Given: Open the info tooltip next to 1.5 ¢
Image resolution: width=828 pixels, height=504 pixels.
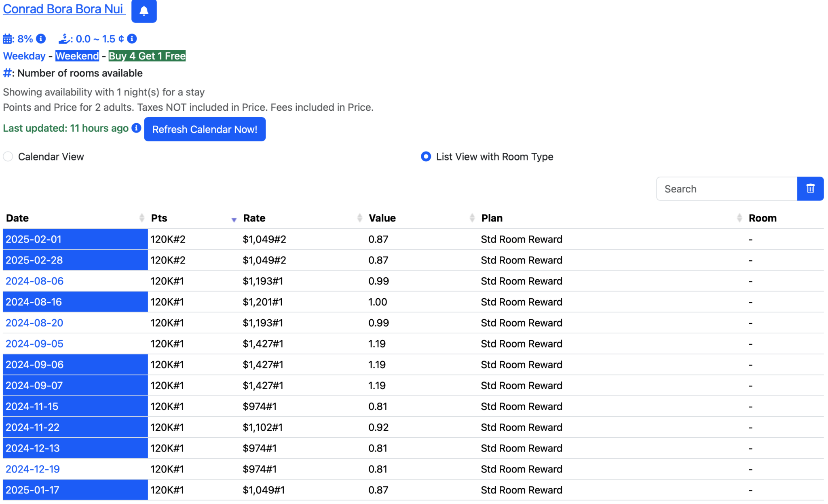Looking at the screenshot, I should click(x=132, y=38).
